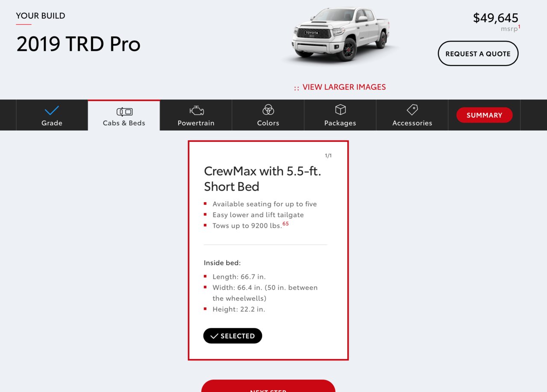Open the Packages tab
Viewport: 547px width, 392px height.
340,115
